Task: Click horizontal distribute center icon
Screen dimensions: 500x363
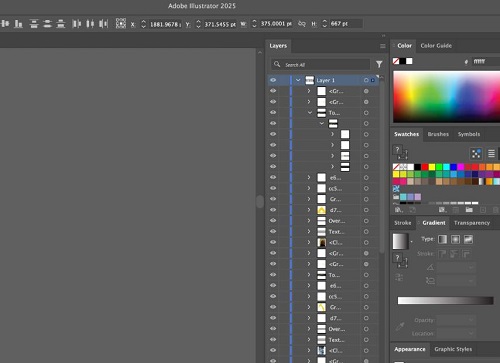Action: (90, 24)
